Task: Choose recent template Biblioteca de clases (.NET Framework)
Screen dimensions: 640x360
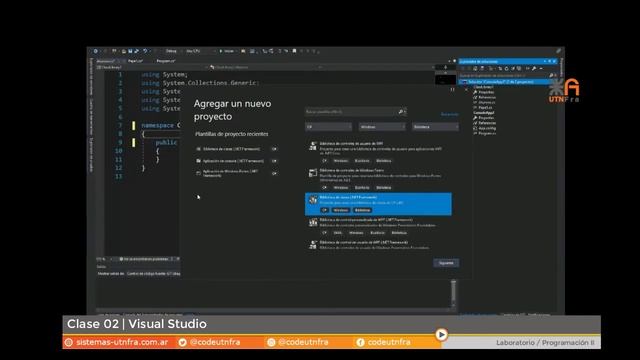Action: 236,149
